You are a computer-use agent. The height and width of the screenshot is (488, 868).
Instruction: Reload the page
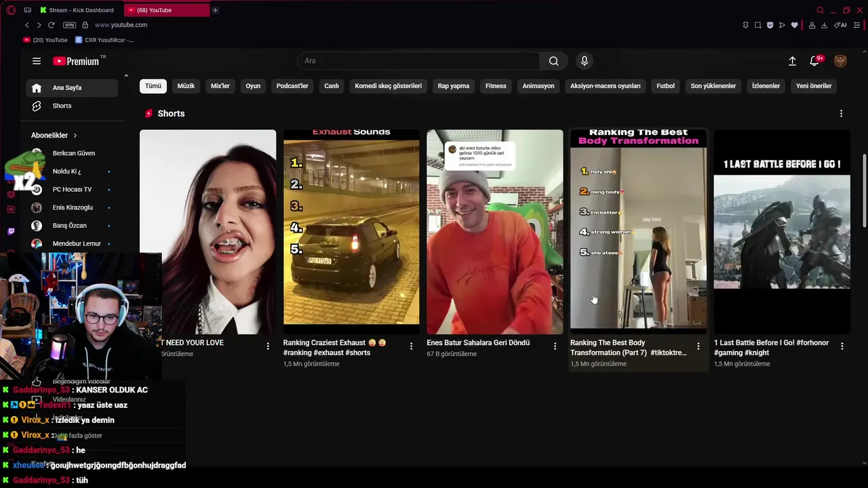click(x=51, y=25)
